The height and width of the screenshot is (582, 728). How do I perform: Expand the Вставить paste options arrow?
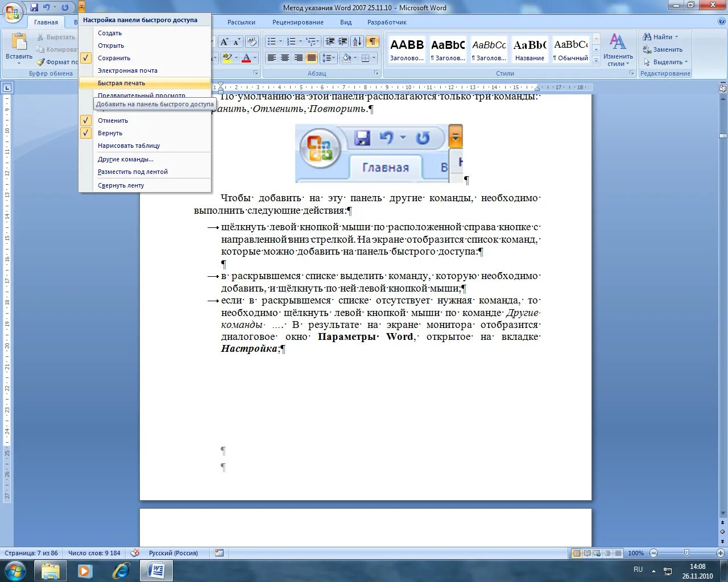[x=19, y=63]
